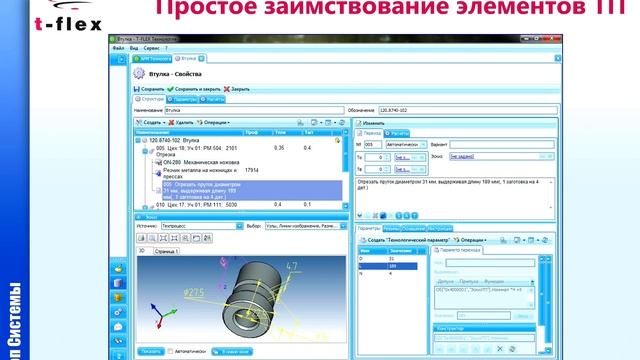Open the Создать dropdown in structure toolbar
The image size is (640, 360).
(x=151, y=122)
